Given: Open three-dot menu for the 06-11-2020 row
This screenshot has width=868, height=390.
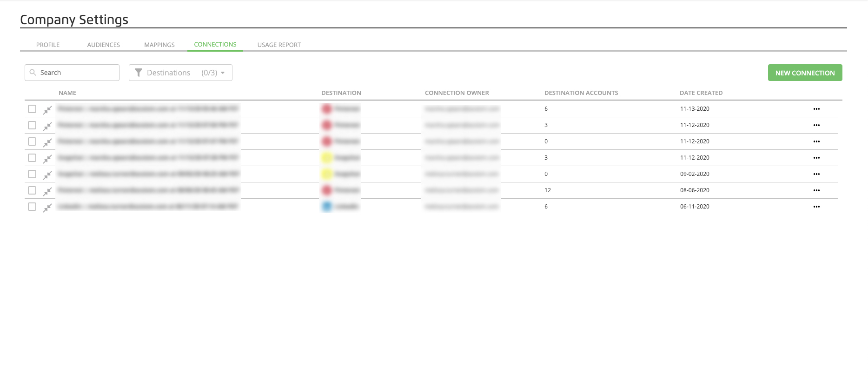Looking at the screenshot, I should click(816, 207).
